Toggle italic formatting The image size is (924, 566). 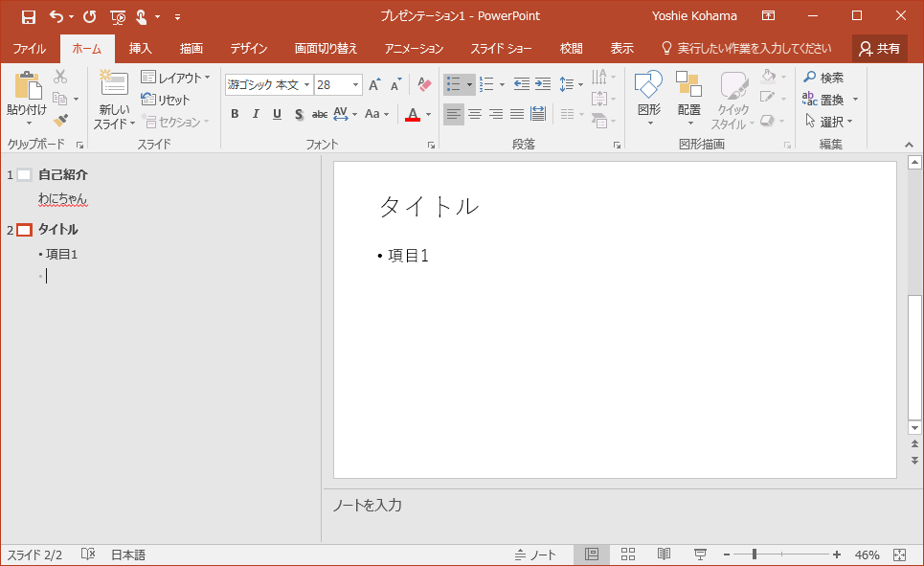pyautogui.click(x=256, y=114)
